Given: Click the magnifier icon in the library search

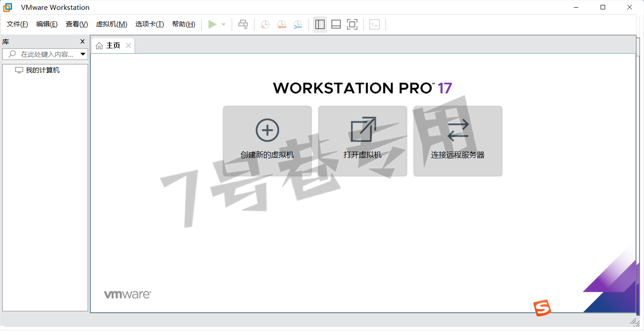Looking at the screenshot, I should point(13,54).
